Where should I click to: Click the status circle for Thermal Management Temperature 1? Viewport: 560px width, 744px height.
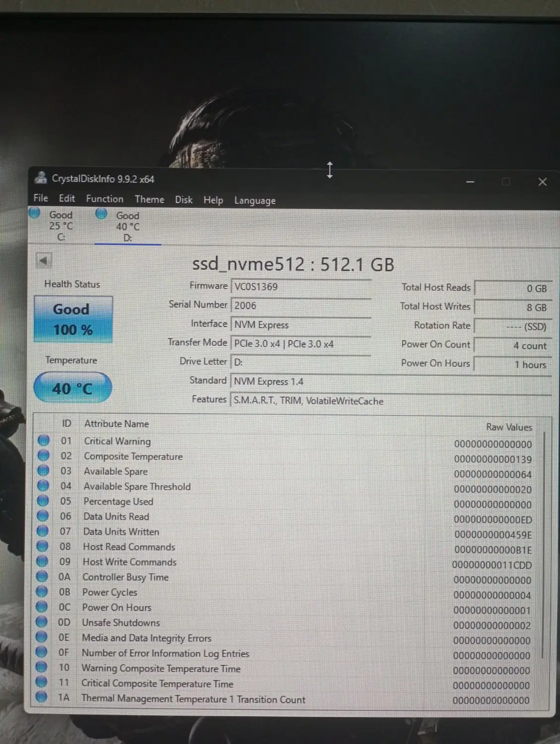tap(41, 696)
